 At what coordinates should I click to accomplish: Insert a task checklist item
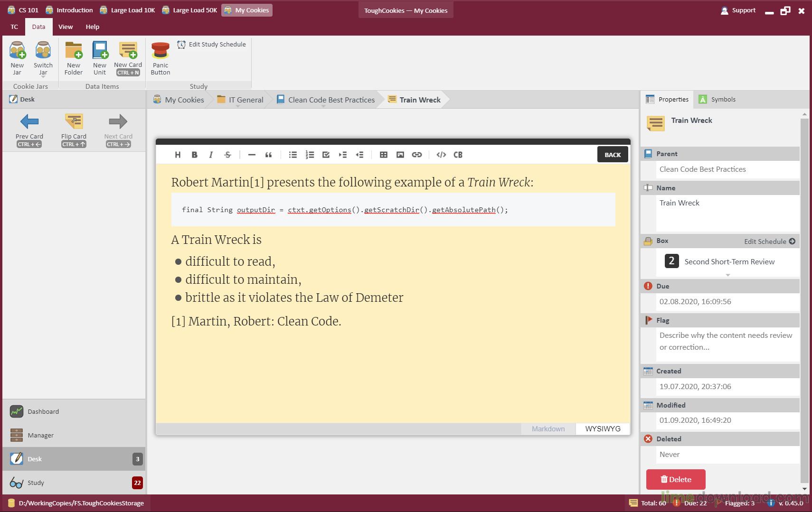326,155
